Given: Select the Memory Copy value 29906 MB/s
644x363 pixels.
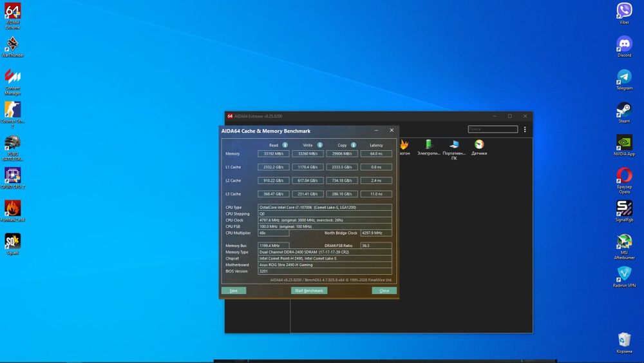Looking at the screenshot, I should pyautogui.click(x=342, y=153).
